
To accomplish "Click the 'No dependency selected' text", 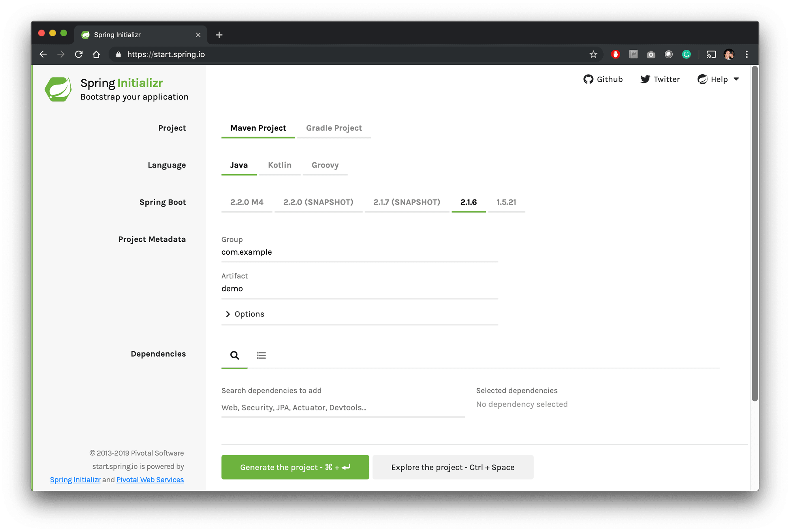I will (522, 404).
